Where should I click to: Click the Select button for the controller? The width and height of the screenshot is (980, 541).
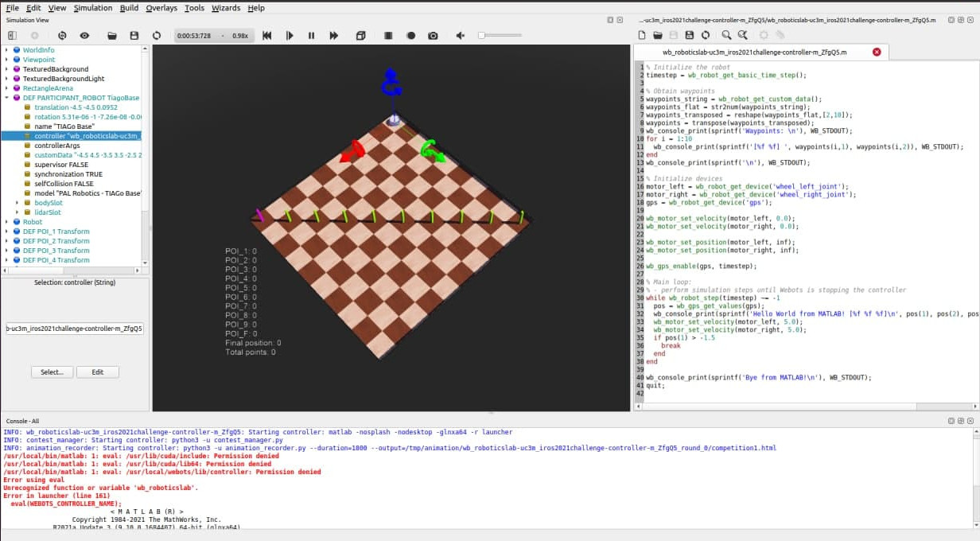[x=51, y=371]
